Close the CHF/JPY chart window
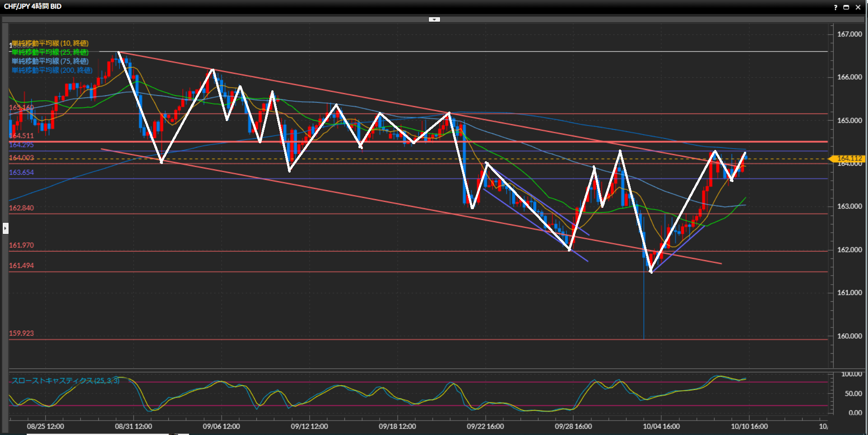This screenshot has height=435, width=868. [858, 7]
